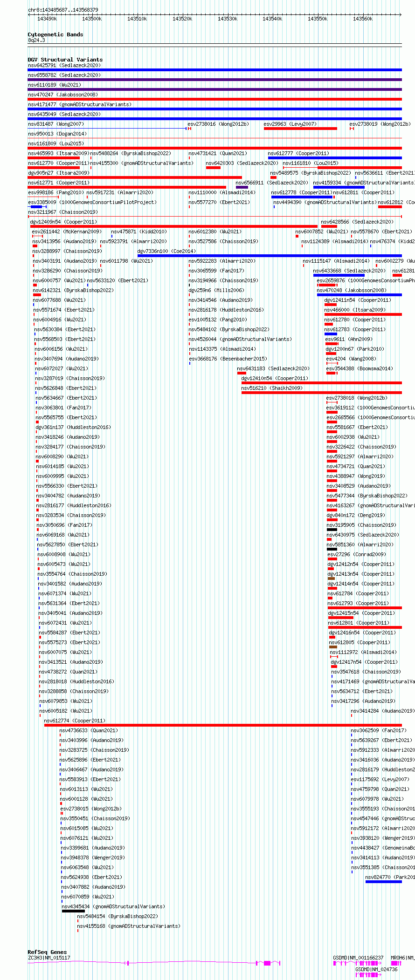
Task: Select the DGV Structural Variants track title
Action: point(65,60)
